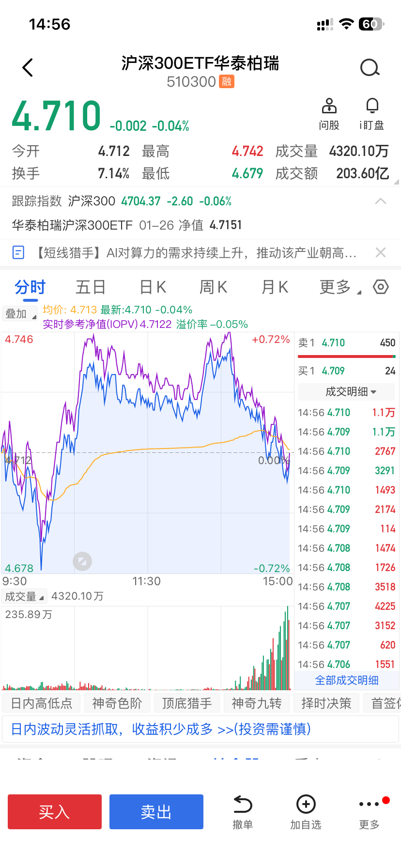The width and height of the screenshot is (401, 868).
Task: Tap the news document icon beside 短线猎手
Action: point(18,252)
